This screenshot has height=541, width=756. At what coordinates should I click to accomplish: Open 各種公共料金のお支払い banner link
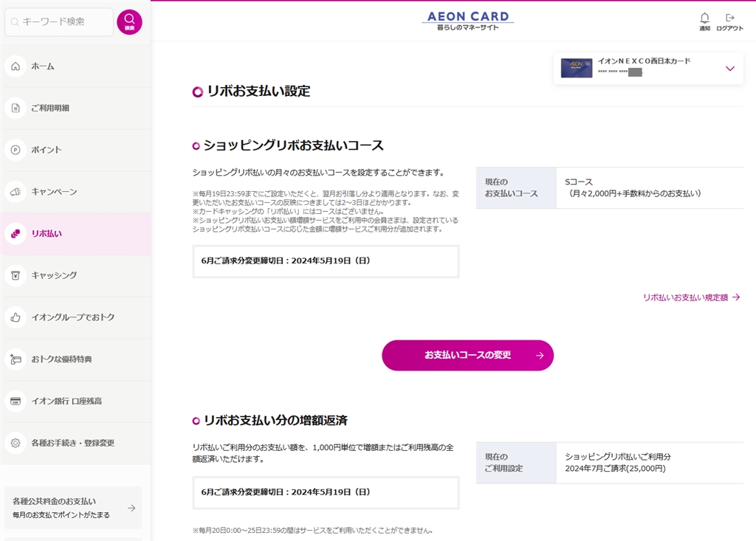73,508
